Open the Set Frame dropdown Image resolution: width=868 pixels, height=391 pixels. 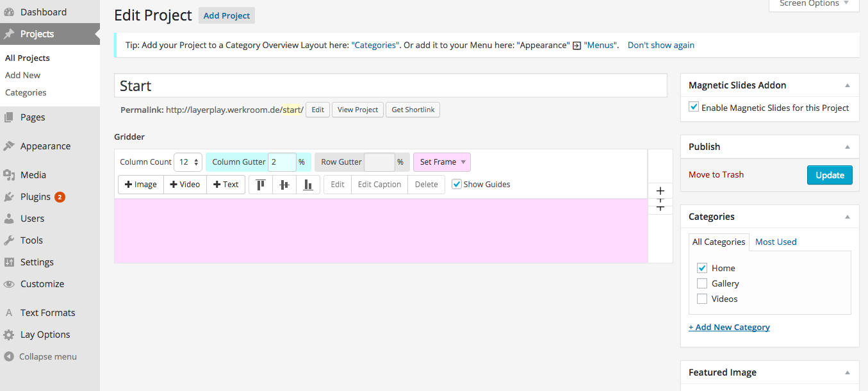click(x=442, y=162)
